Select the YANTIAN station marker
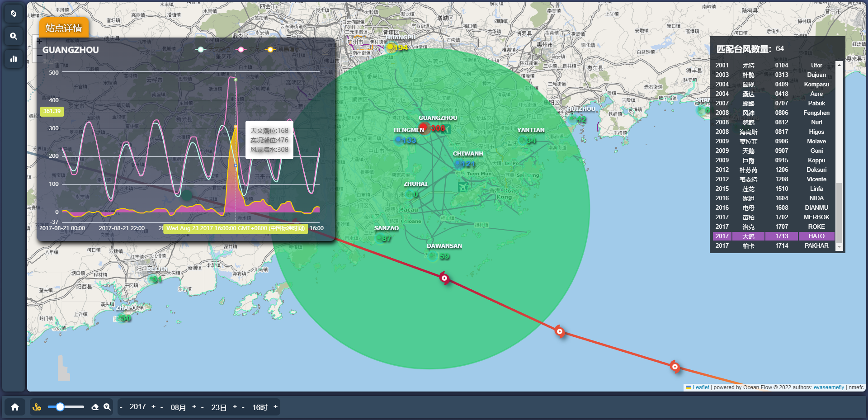 pyautogui.click(x=522, y=140)
